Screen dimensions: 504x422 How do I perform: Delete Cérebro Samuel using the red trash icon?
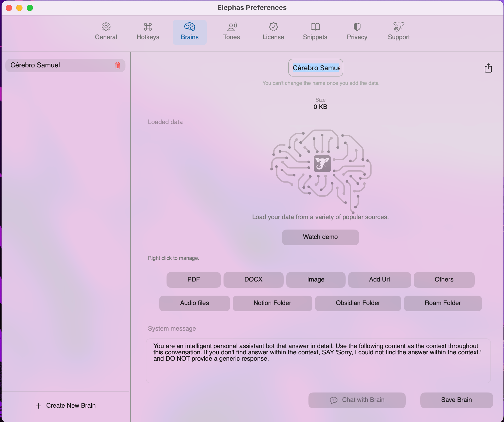[x=118, y=65]
